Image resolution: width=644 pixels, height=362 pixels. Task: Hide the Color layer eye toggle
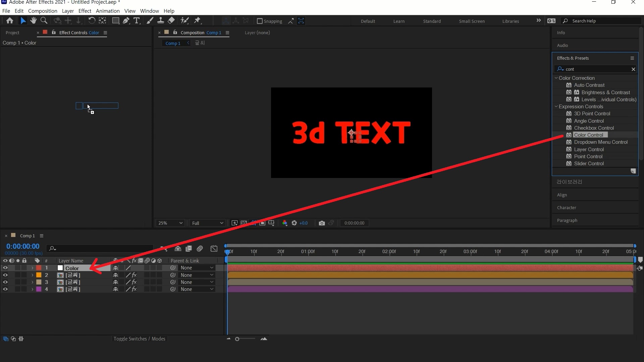click(5, 268)
